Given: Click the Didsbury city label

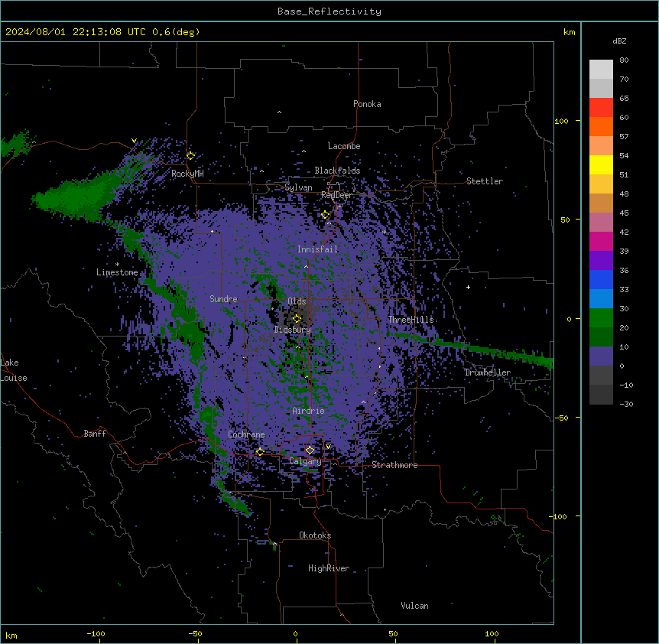Looking at the screenshot, I should tap(293, 330).
